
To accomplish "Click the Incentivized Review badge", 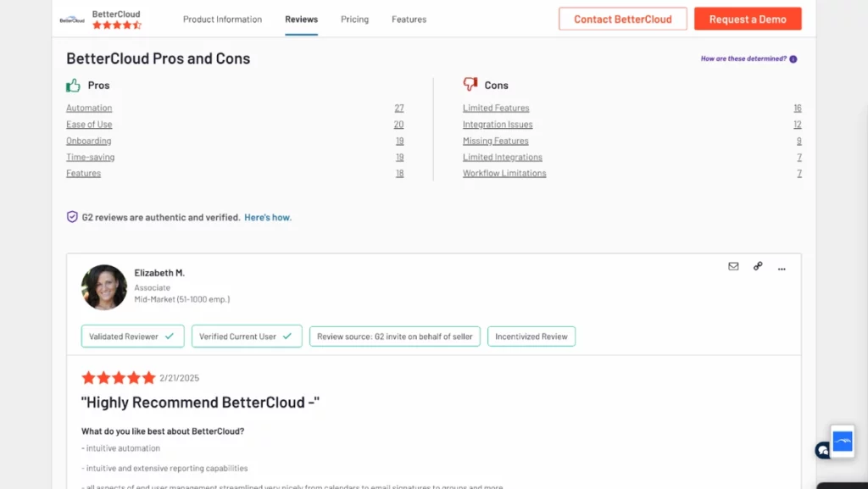I will pyautogui.click(x=531, y=336).
